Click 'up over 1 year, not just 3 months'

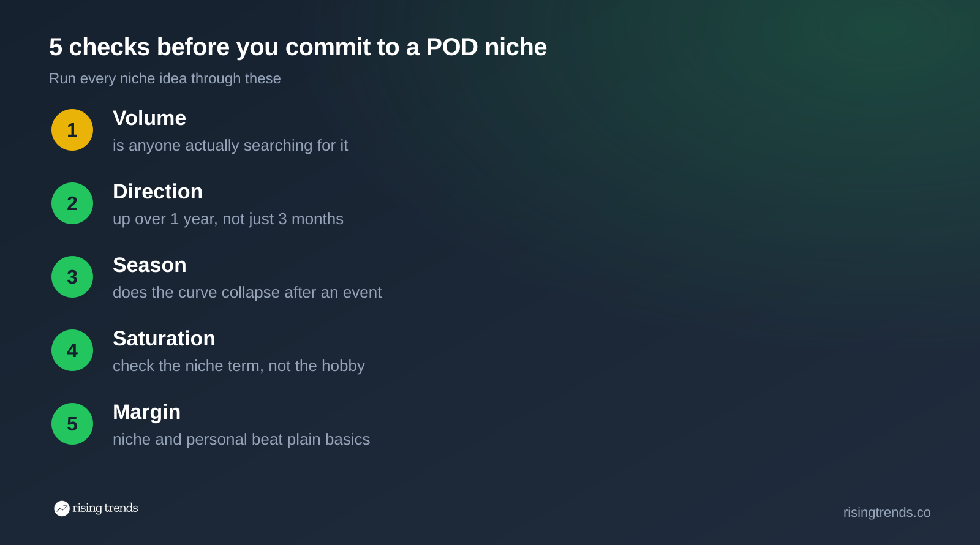pos(228,219)
